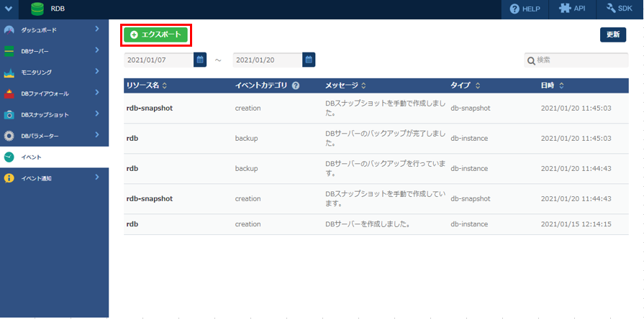Expand the DBスナップショット menu arrow
644x319 pixels.
click(97, 114)
